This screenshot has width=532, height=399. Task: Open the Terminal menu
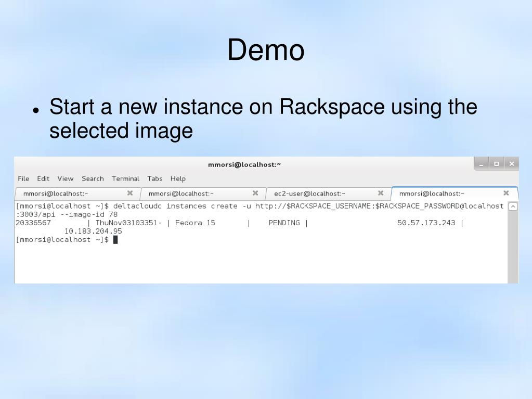pyautogui.click(x=125, y=178)
